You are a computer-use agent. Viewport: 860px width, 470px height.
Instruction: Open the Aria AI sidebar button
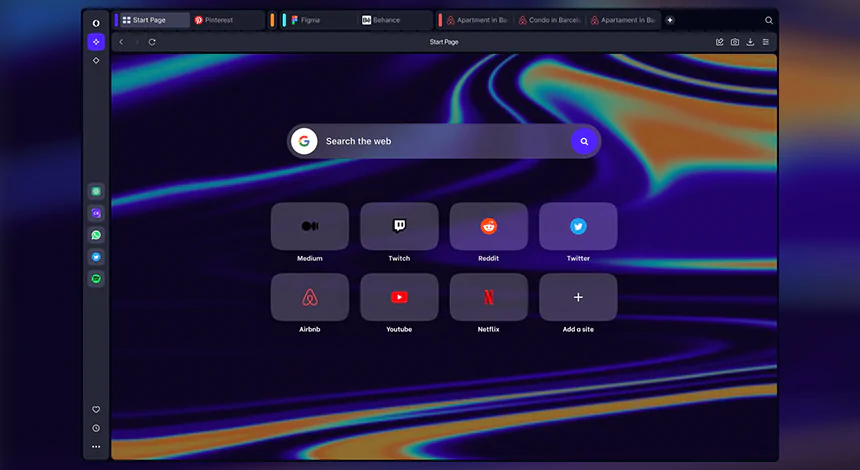click(96, 42)
